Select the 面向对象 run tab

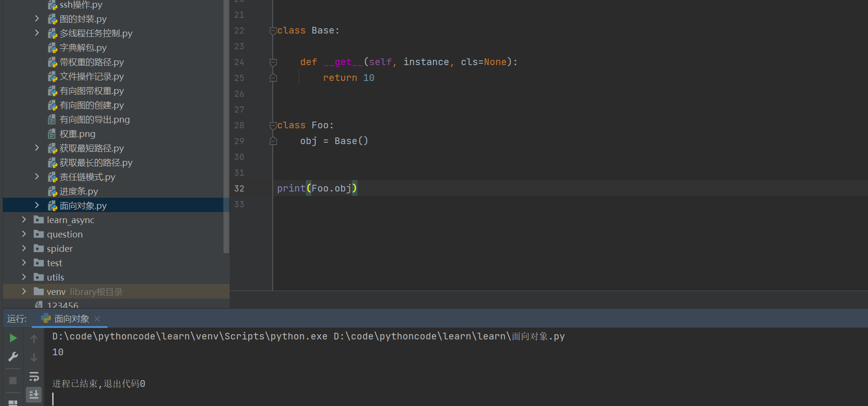click(x=70, y=319)
